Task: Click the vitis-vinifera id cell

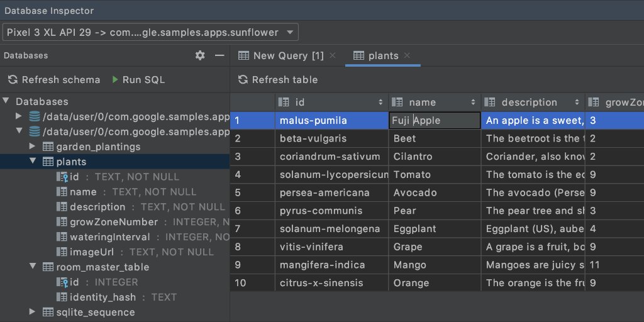Action: click(331, 247)
